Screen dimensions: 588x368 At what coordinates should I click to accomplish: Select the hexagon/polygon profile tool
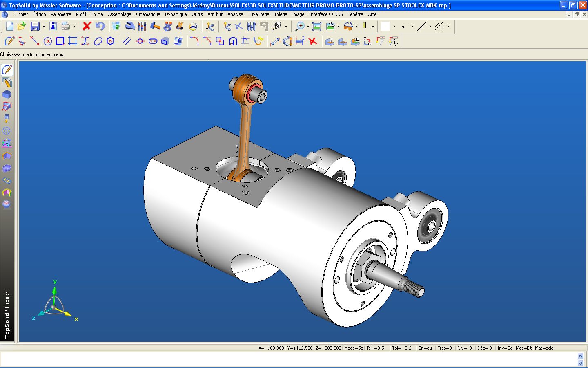pos(109,41)
